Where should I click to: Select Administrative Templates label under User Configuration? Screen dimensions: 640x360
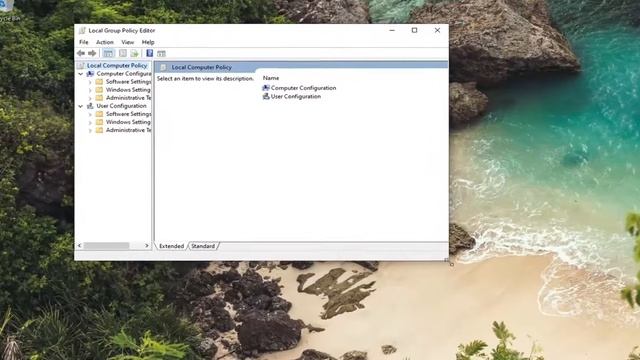pyautogui.click(x=128, y=130)
